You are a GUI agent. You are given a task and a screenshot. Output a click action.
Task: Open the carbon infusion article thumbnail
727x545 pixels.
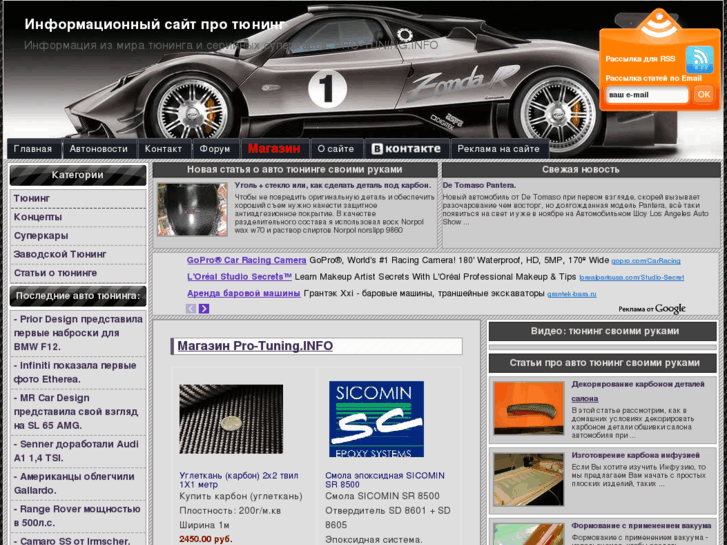pos(528,479)
